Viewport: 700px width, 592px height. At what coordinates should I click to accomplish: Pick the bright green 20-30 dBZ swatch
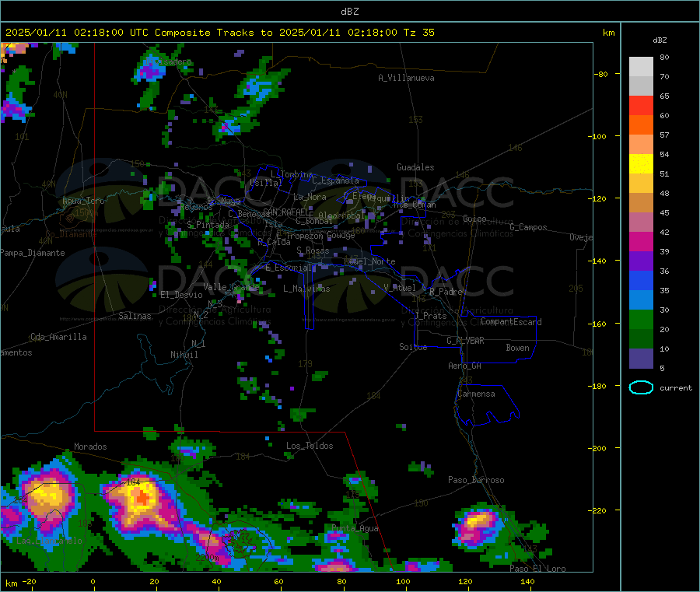pyautogui.click(x=641, y=319)
